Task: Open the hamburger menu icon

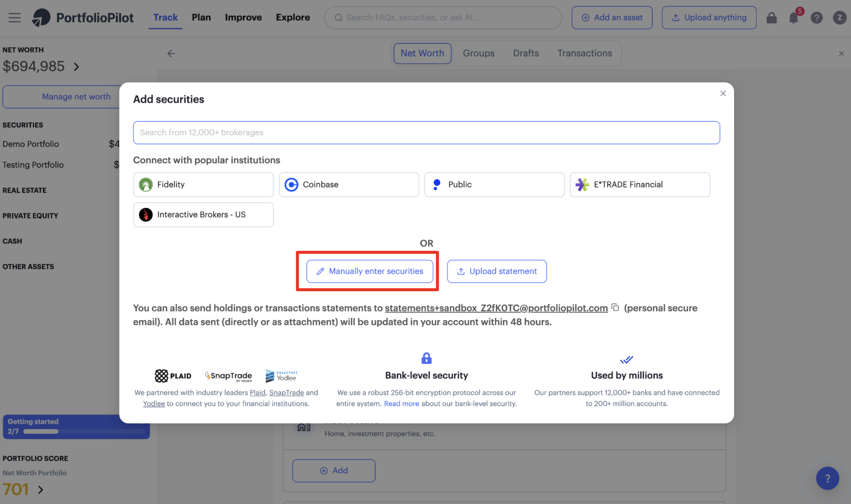Action: coord(14,17)
